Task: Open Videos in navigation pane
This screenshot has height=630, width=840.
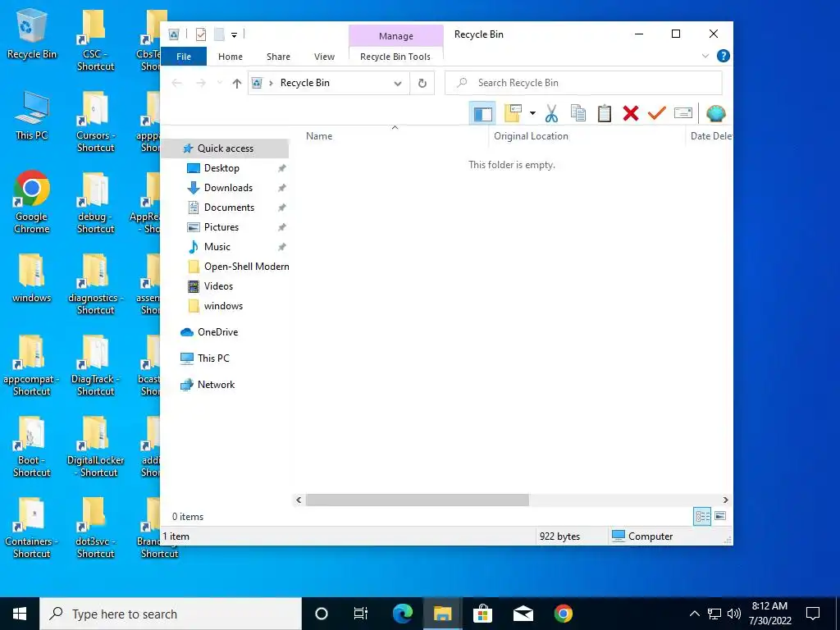Action: coord(218,286)
